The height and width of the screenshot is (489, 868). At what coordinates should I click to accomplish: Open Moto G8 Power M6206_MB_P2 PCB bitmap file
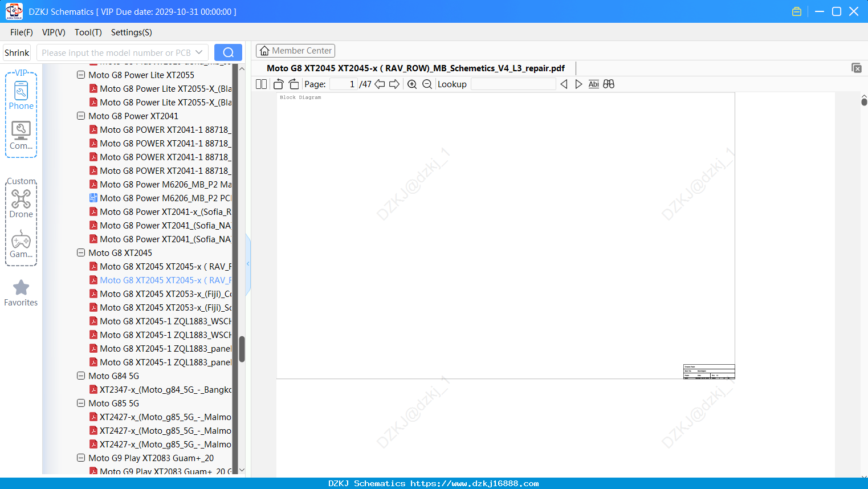pos(160,198)
